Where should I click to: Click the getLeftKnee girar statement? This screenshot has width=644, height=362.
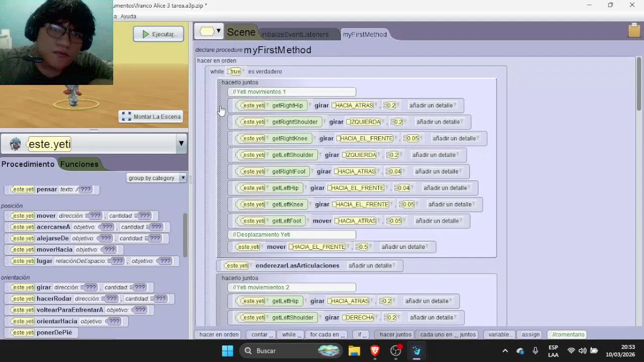355,205
